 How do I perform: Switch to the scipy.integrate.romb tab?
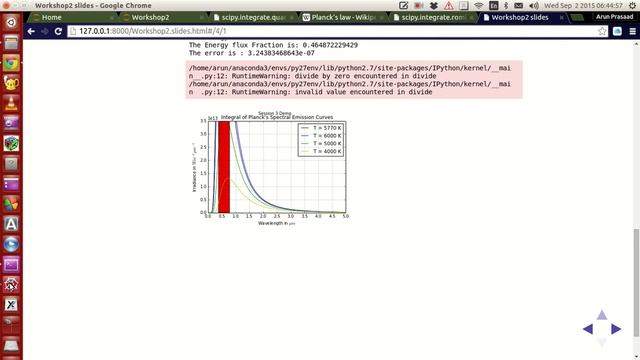coord(433,18)
